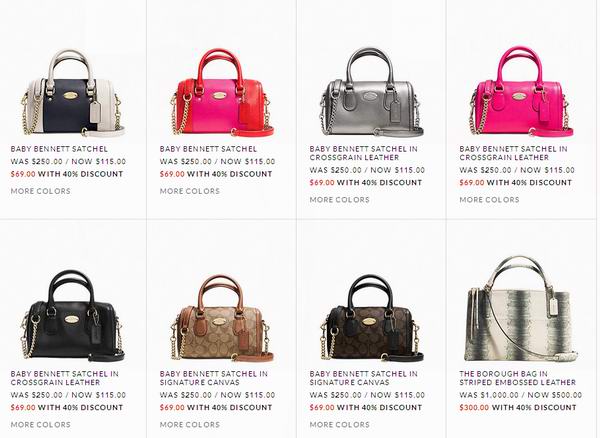Open the navy and cream Baby Bennett Satchel image
The width and height of the screenshot is (600, 438).
click(x=73, y=93)
